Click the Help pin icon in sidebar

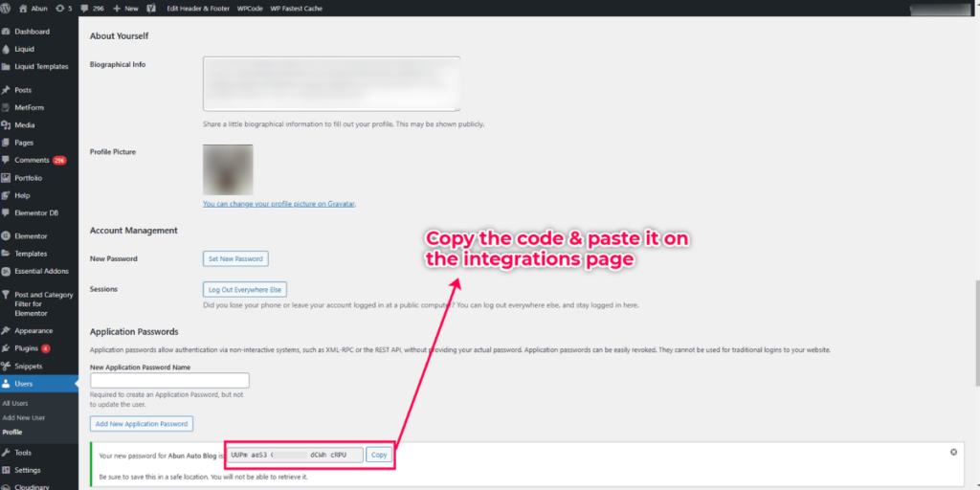6,195
